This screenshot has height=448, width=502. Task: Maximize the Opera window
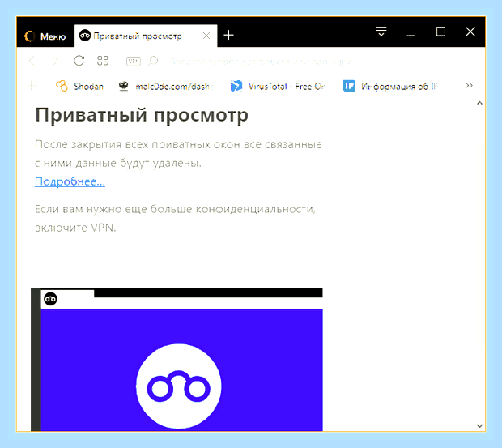click(440, 32)
